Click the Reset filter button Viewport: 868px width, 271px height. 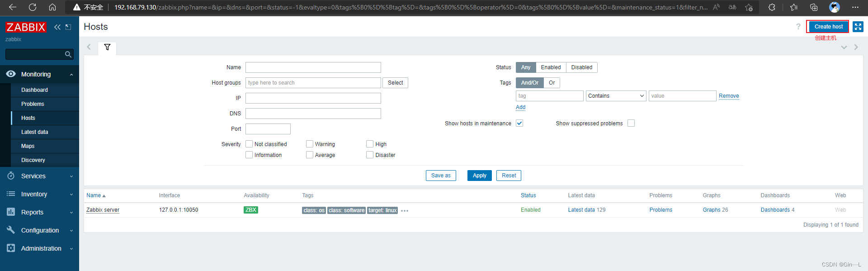(509, 176)
